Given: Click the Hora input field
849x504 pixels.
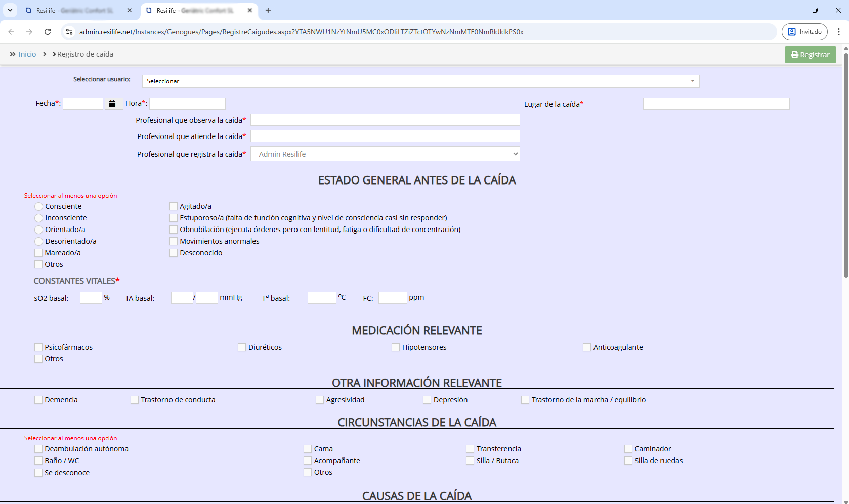Looking at the screenshot, I should (x=187, y=104).
